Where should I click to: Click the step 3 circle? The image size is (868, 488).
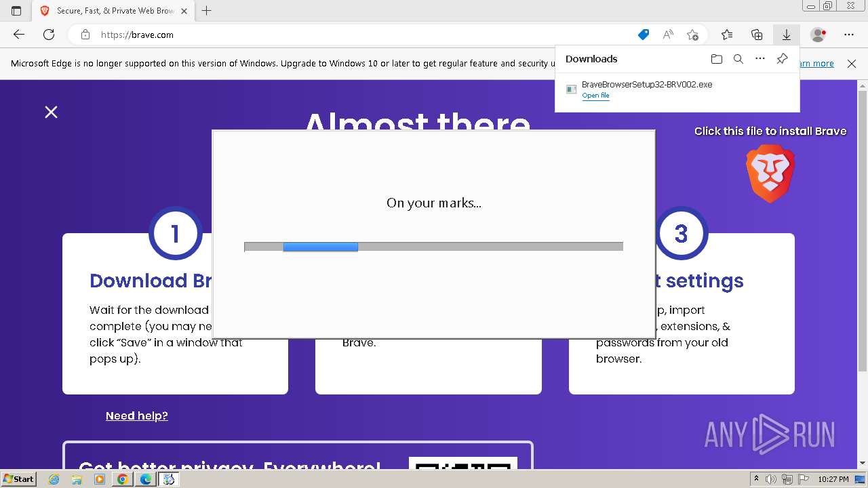pos(682,233)
